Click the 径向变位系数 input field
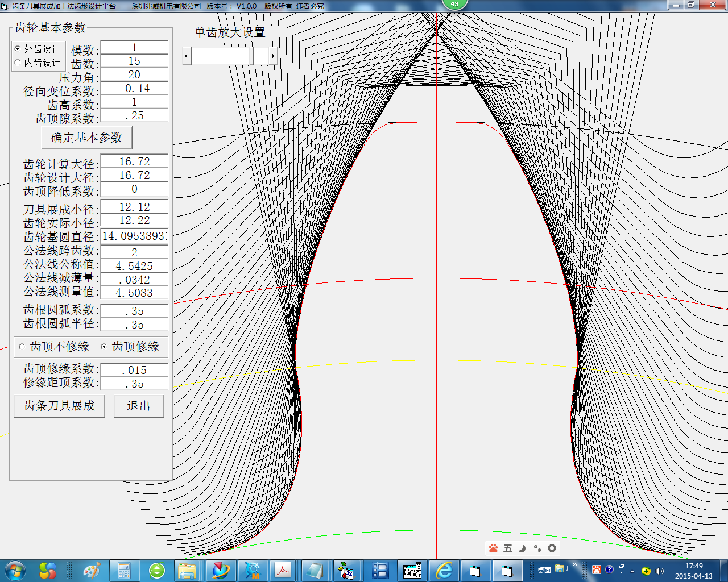This screenshot has width=728, height=582. [134, 88]
